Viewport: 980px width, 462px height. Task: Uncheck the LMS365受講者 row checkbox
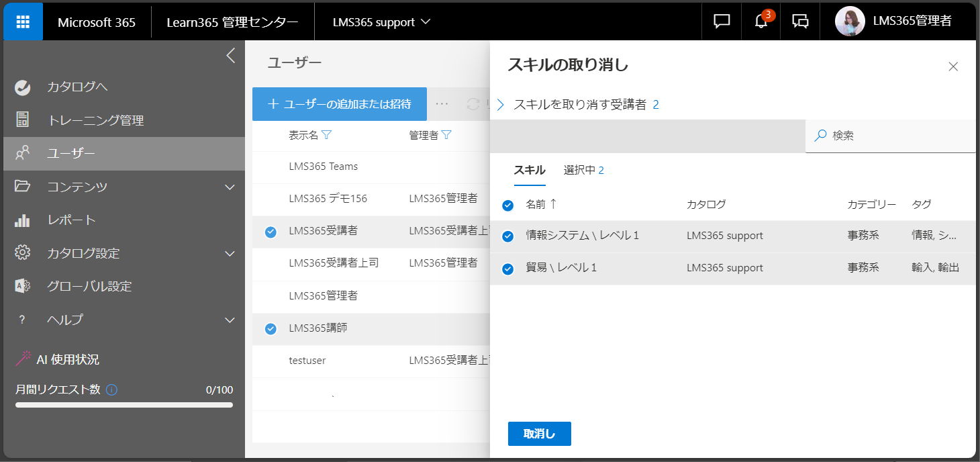[x=271, y=232]
